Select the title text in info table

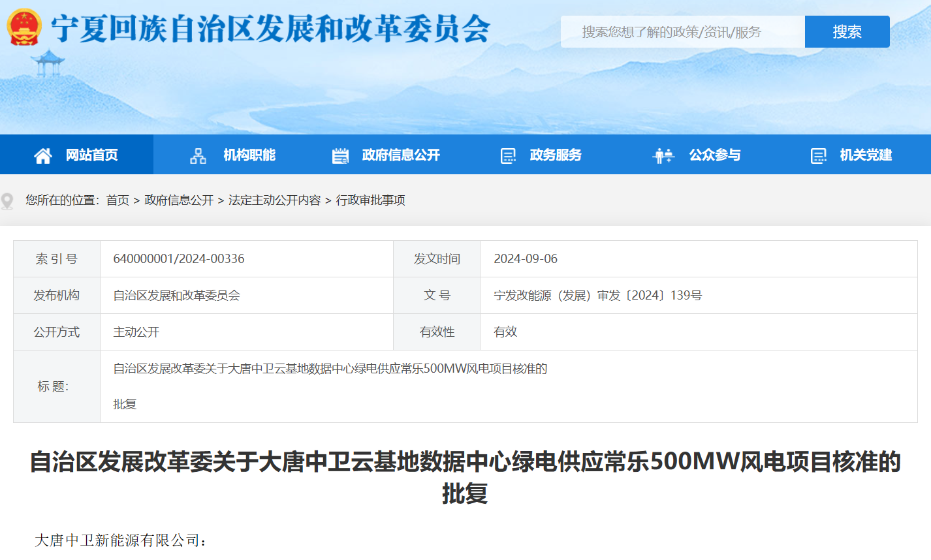(x=330, y=386)
